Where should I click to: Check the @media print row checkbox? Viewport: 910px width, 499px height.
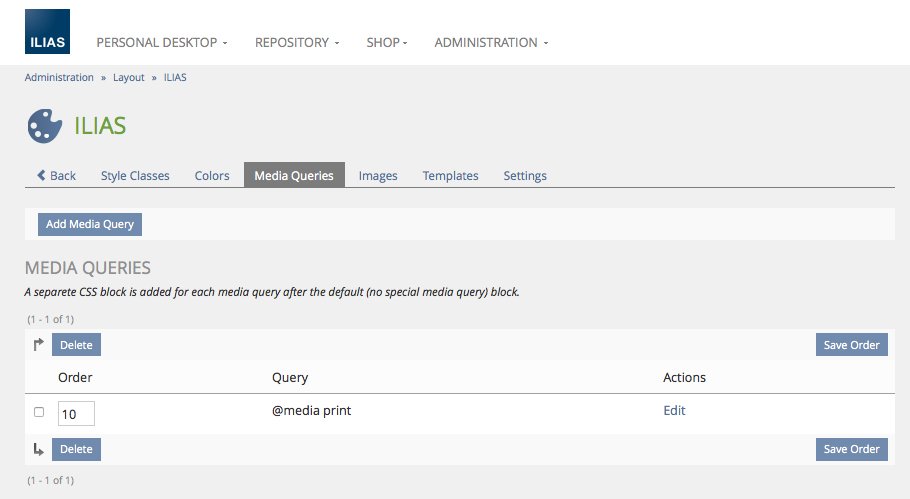[39, 412]
